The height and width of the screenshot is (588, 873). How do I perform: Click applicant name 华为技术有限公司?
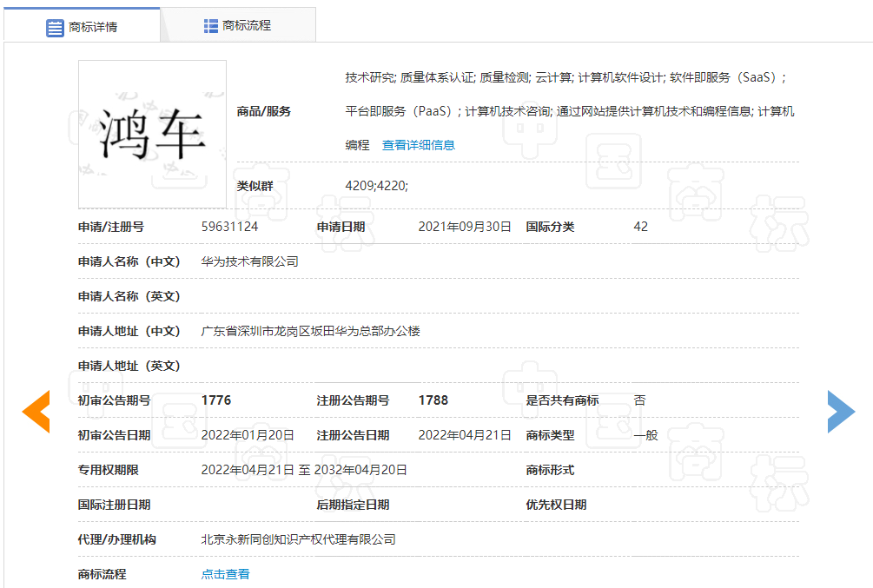coord(249,261)
